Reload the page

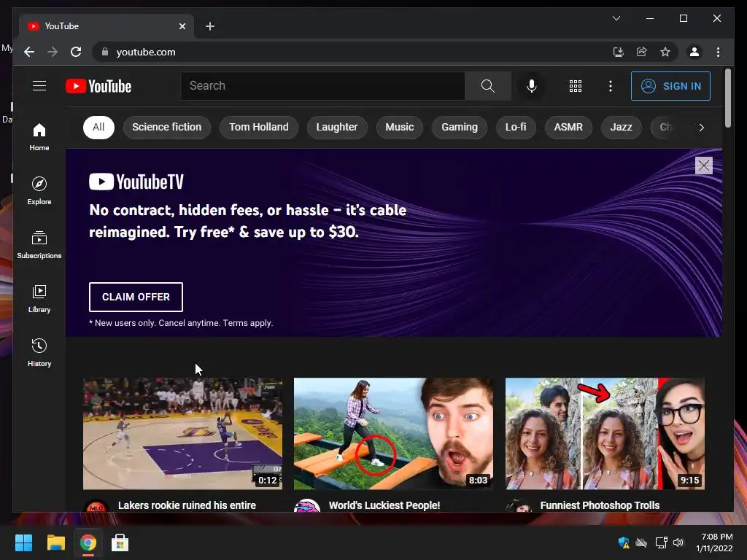(x=76, y=52)
